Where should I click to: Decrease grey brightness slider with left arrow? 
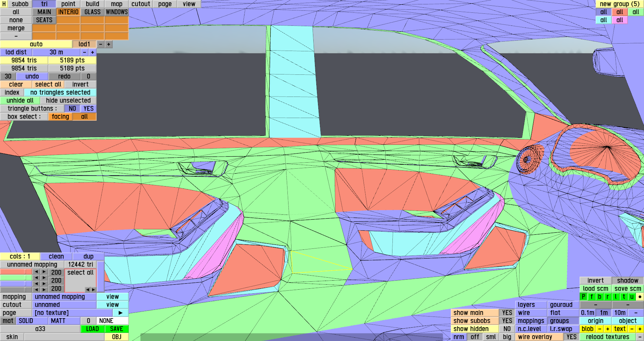coord(36,289)
